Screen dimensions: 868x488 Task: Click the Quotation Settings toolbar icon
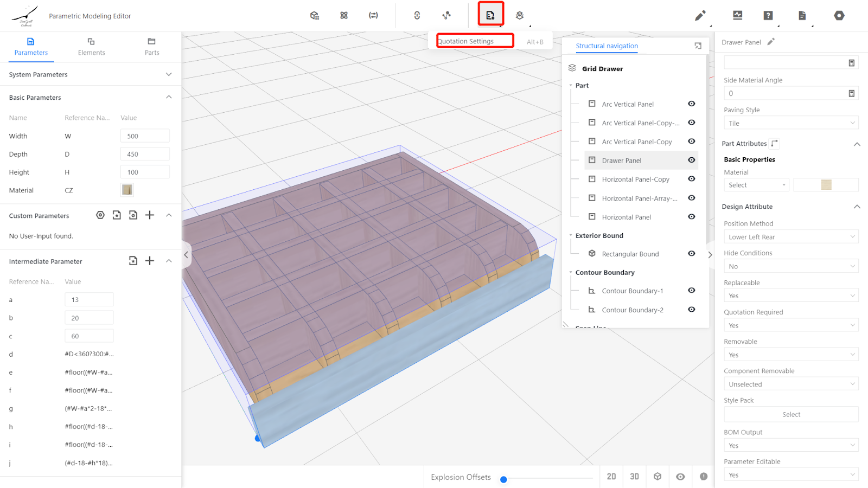[x=490, y=15]
